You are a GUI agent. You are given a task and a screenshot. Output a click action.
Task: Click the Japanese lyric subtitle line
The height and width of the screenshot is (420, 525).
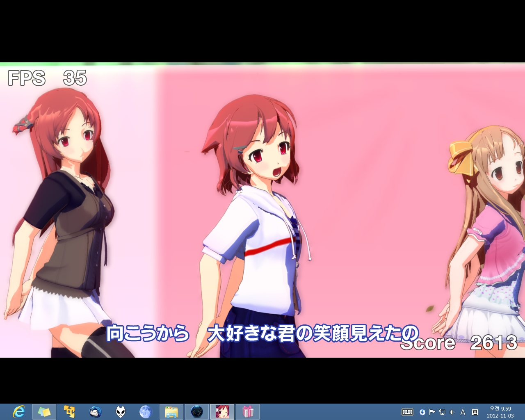pos(263,333)
